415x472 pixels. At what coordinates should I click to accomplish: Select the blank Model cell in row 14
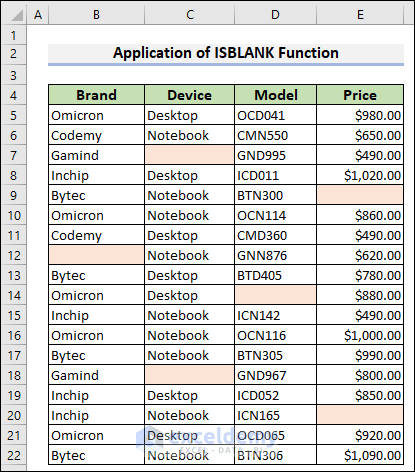275,295
